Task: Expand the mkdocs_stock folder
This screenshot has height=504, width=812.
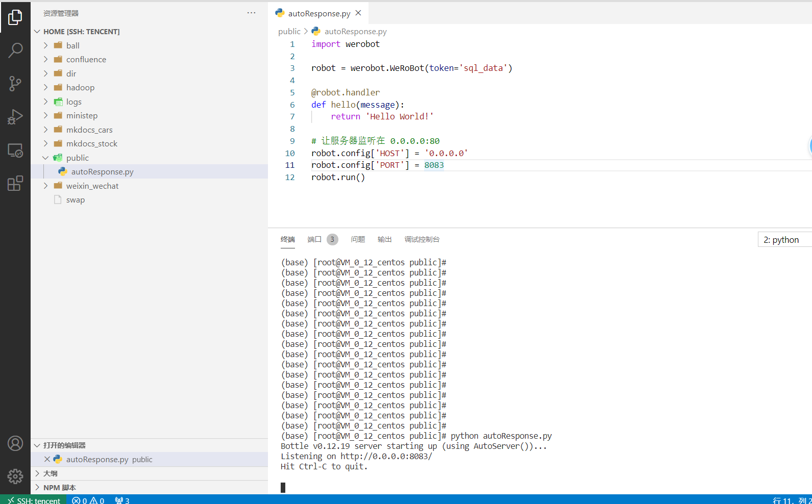Action: (45, 143)
